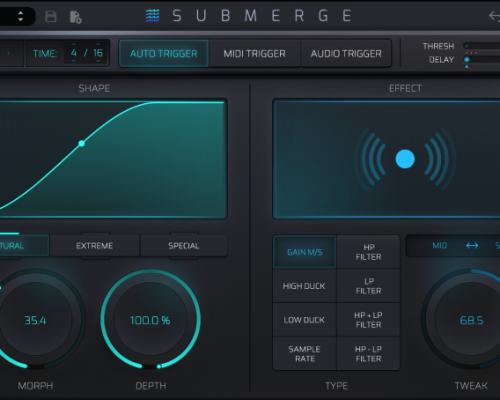Select AUTO TRIGGER mode
The width and height of the screenshot is (500, 400).
[x=164, y=53]
